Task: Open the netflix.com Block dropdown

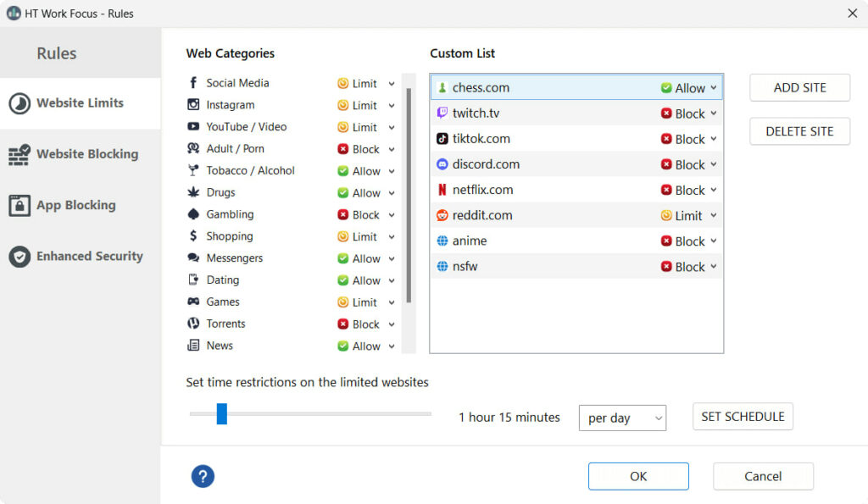Action: click(688, 191)
